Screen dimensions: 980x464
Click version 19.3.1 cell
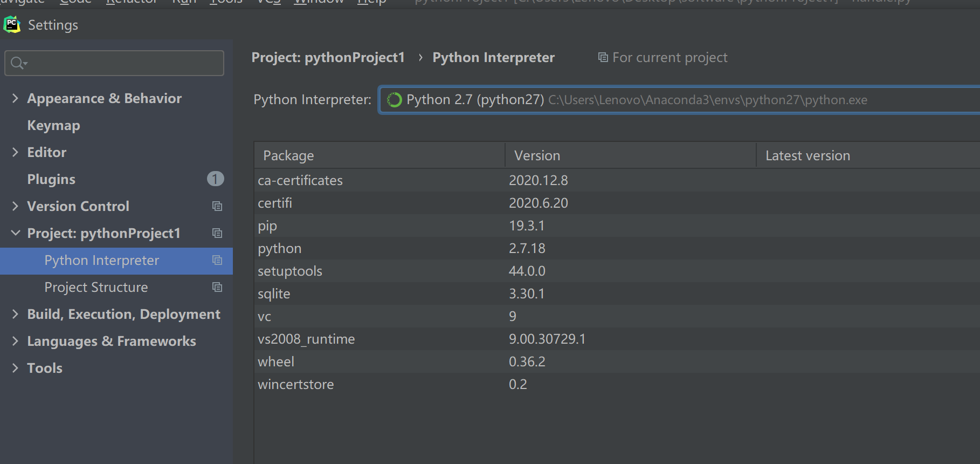(527, 226)
